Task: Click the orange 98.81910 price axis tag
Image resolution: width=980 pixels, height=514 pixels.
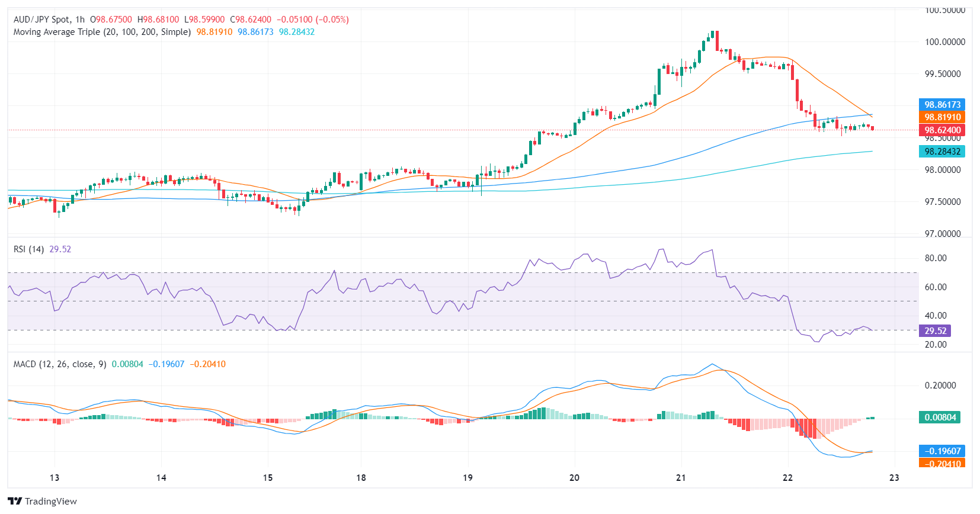Action: tap(941, 117)
